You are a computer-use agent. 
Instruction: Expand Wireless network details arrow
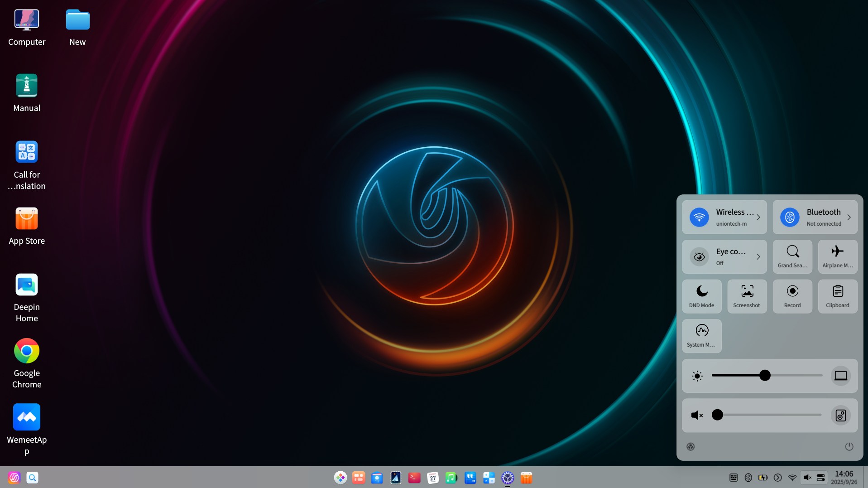tap(758, 217)
